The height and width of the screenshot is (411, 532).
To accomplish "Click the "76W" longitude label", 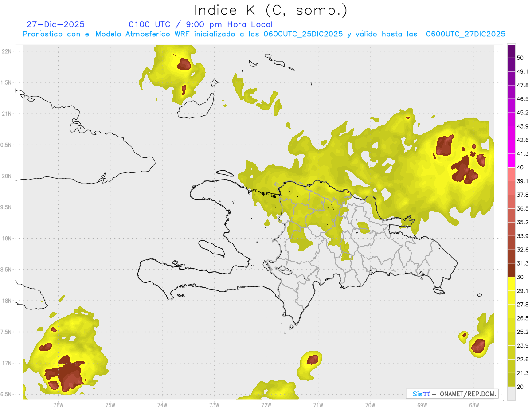I will tap(58, 405).
